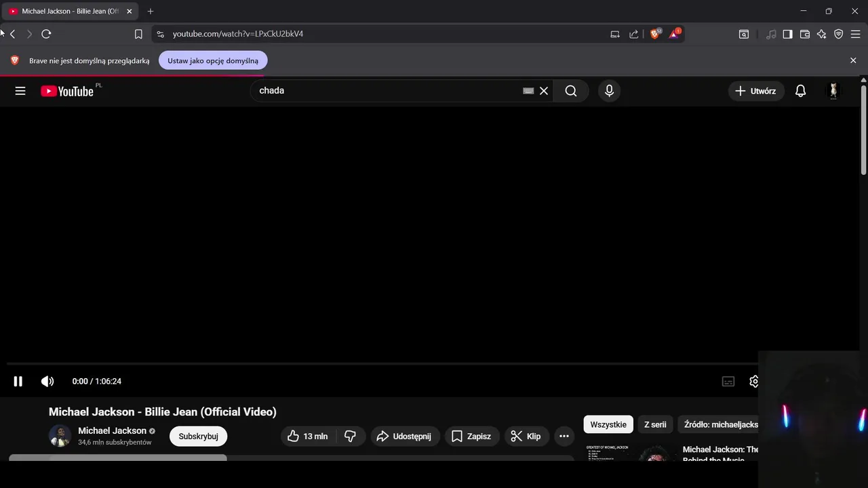The image size is (868, 488).
Task: Open the Brave main menu
Action: click(856, 34)
